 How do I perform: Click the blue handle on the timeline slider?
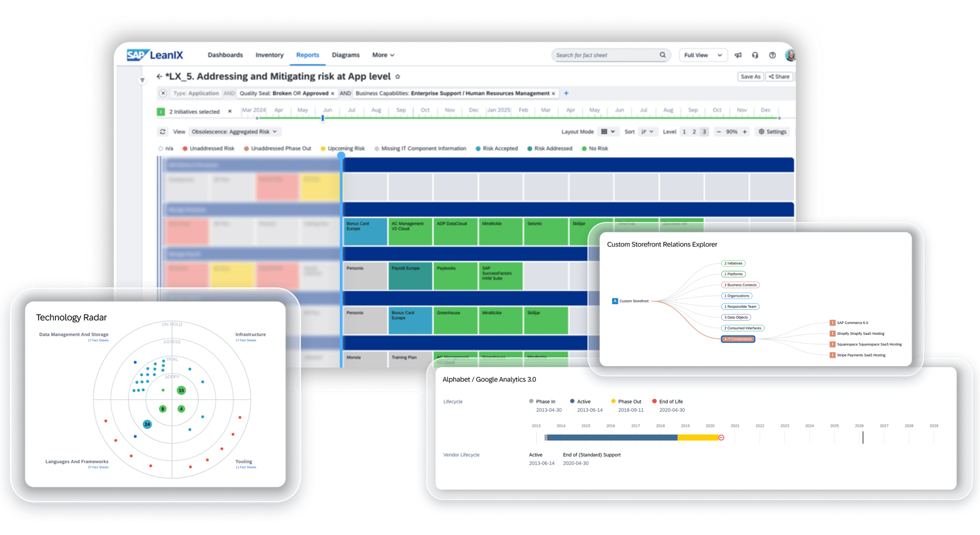coord(322,118)
